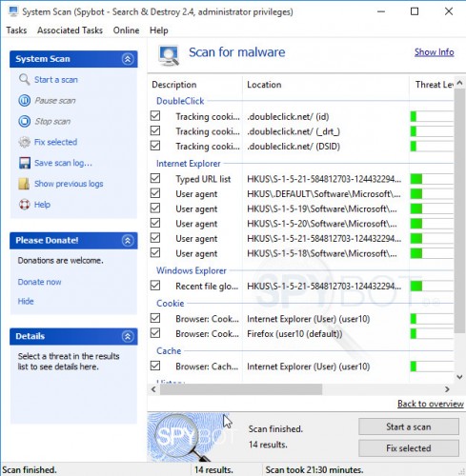Image resolution: width=466 pixels, height=476 pixels.
Task: Toggle Internet Explorer cache entry checkbox
Action: point(155,366)
